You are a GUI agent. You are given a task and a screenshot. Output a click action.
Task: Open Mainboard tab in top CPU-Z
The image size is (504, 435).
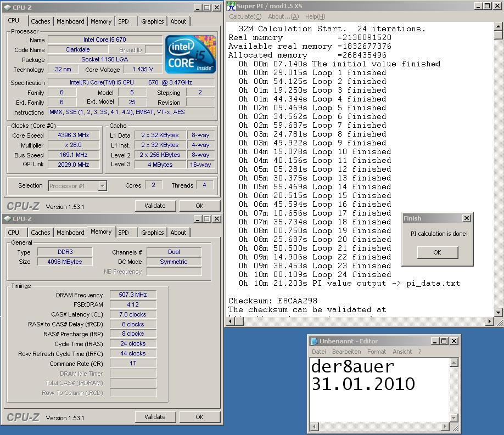(x=70, y=21)
